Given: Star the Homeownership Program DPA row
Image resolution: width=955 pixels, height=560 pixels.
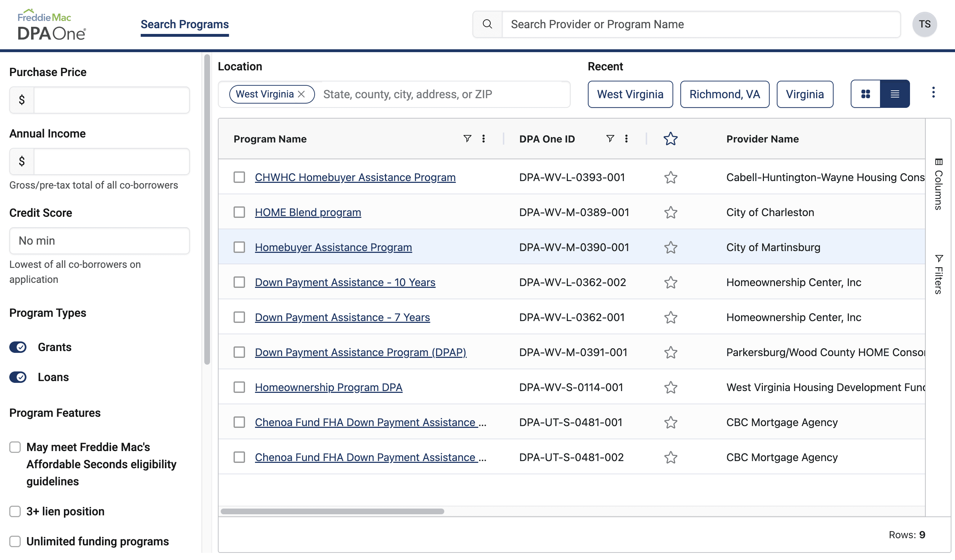Looking at the screenshot, I should (x=670, y=387).
